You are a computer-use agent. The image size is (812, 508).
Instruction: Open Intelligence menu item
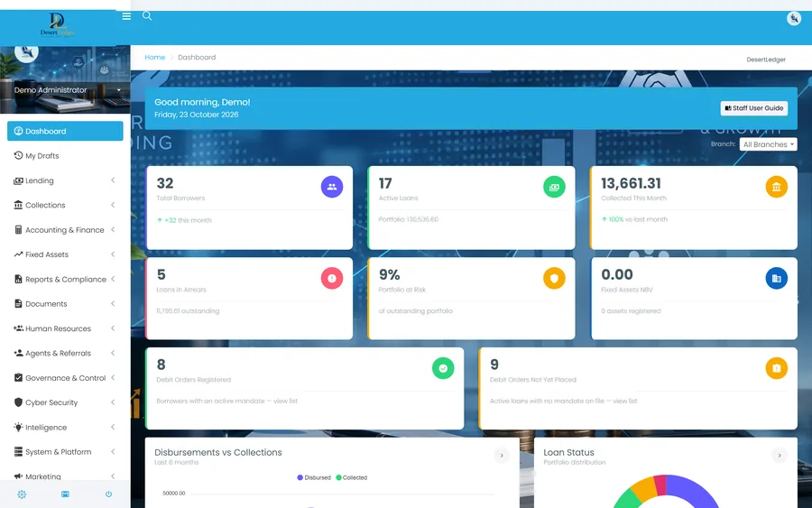pyautogui.click(x=65, y=427)
